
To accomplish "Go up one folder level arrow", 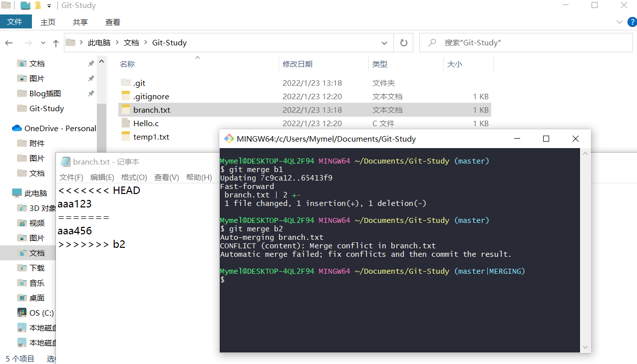I will pos(56,43).
